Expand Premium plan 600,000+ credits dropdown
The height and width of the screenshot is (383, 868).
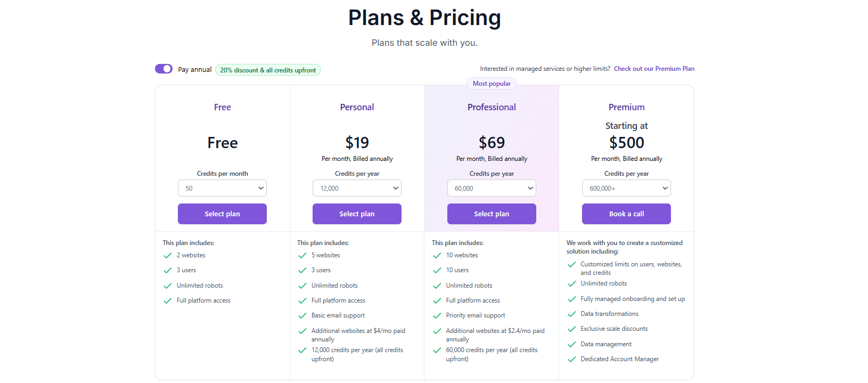click(x=626, y=188)
